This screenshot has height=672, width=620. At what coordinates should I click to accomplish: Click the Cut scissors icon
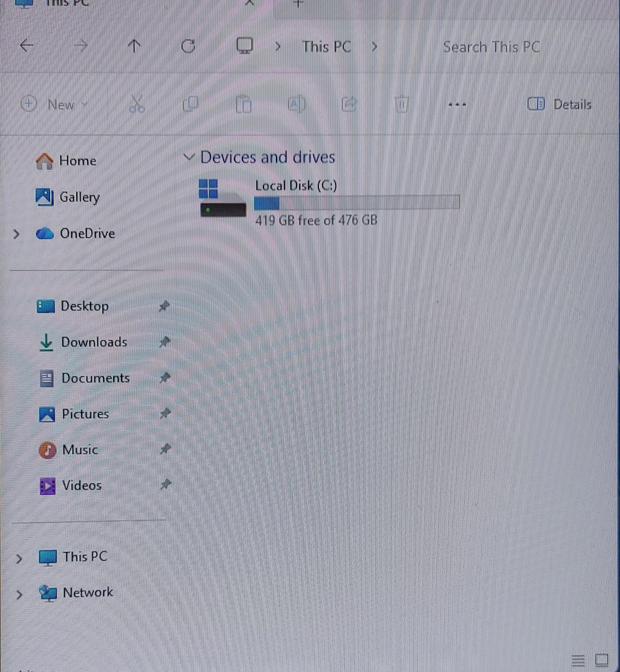click(137, 104)
